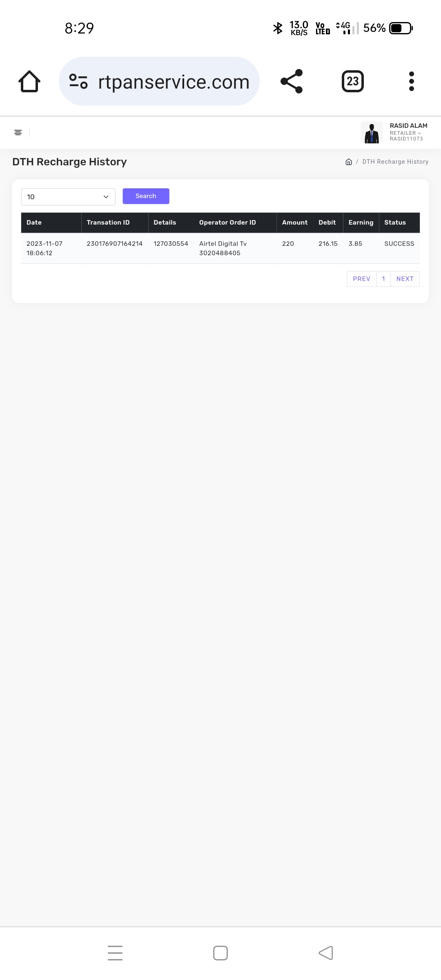Toggle the sidebar hamburger menu
This screenshot has width=441, height=980.
[18, 132]
